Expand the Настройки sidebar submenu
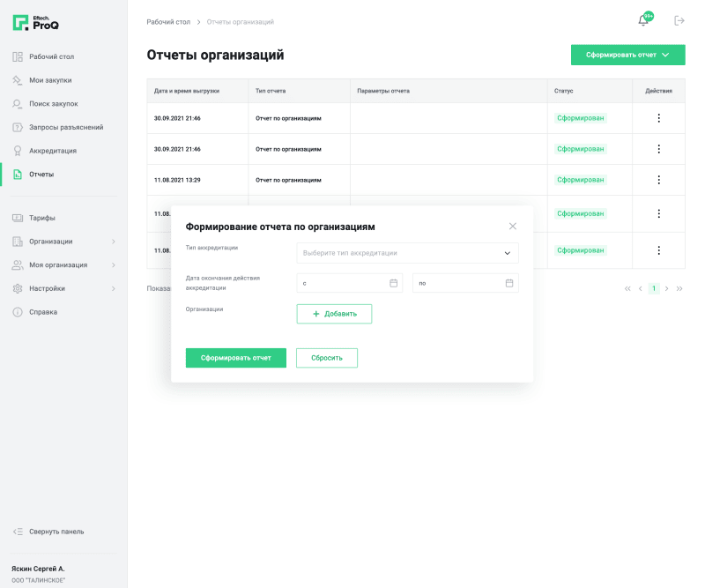This screenshot has height=588, width=705. 113,288
